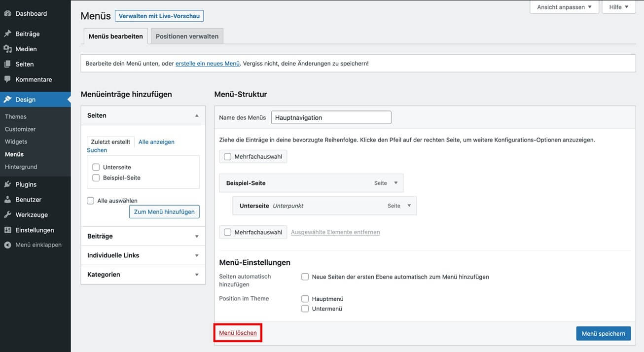Image resolution: width=644 pixels, height=352 pixels.
Task: Open Beiträge in the sidebar
Action: coord(28,34)
